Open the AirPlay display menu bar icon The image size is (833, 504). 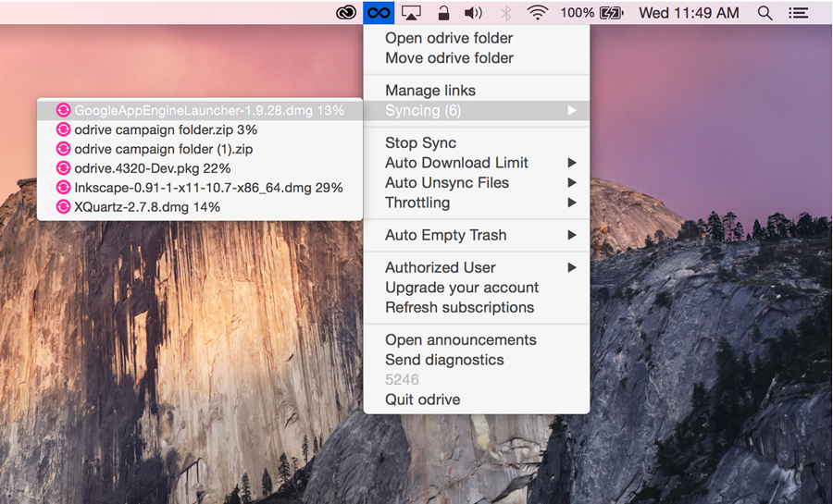pos(411,13)
